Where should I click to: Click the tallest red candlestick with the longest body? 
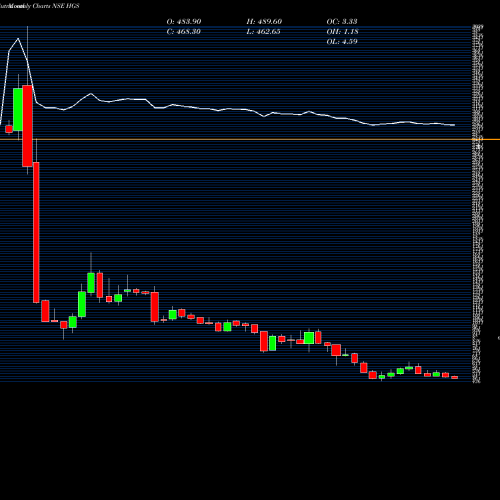36,232
